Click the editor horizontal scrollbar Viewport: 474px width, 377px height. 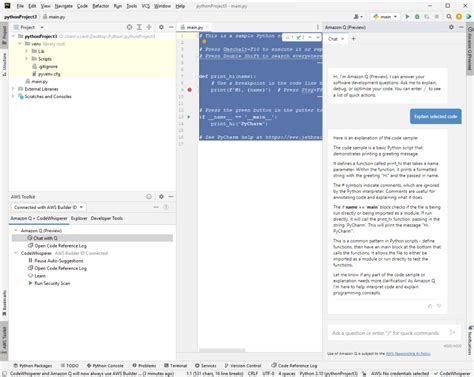(222, 350)
